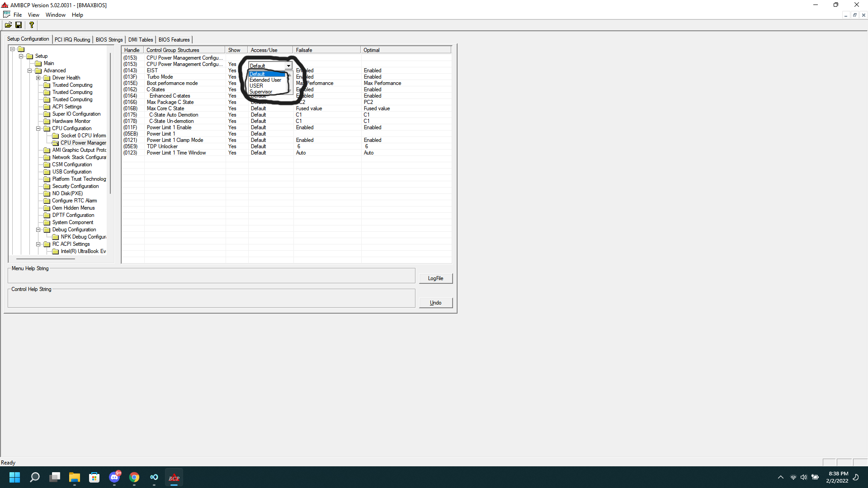Image resolution: width=868 pixels, height=488 pixels.
Task: Open File Explorer from the taskbar
Action: pos(74,477)
